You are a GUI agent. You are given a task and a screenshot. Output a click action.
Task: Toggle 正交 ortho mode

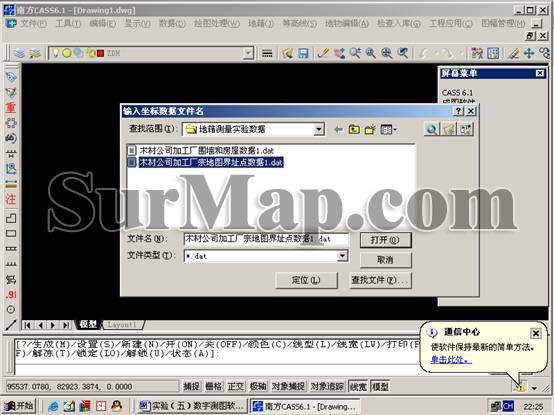[236, 386]
